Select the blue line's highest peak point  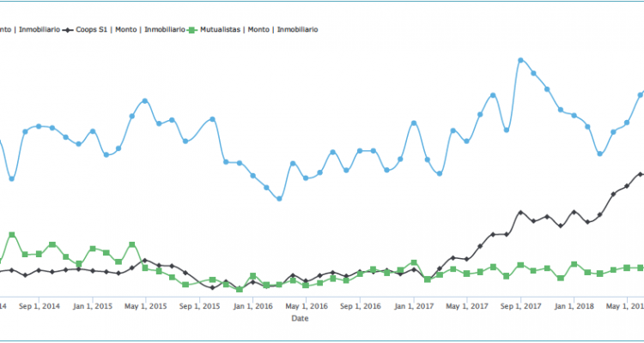tap(520, 60)
